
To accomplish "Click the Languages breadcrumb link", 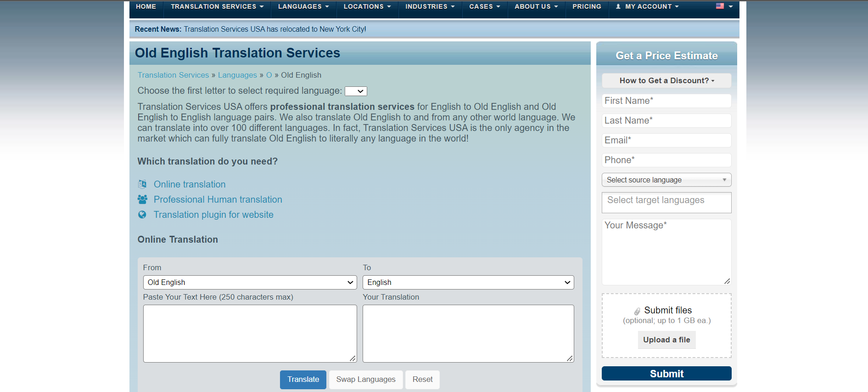I will (237, 75).
